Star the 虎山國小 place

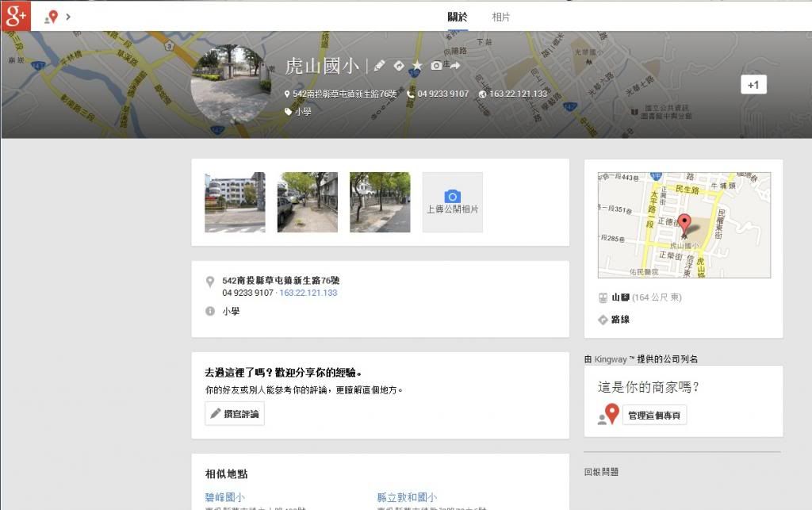(417, 65)
